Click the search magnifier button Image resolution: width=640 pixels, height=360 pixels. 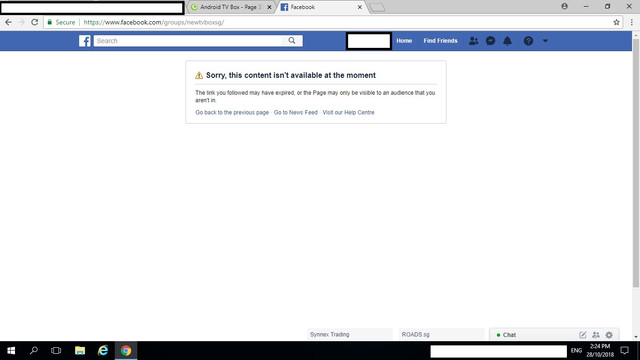[292, 40]
